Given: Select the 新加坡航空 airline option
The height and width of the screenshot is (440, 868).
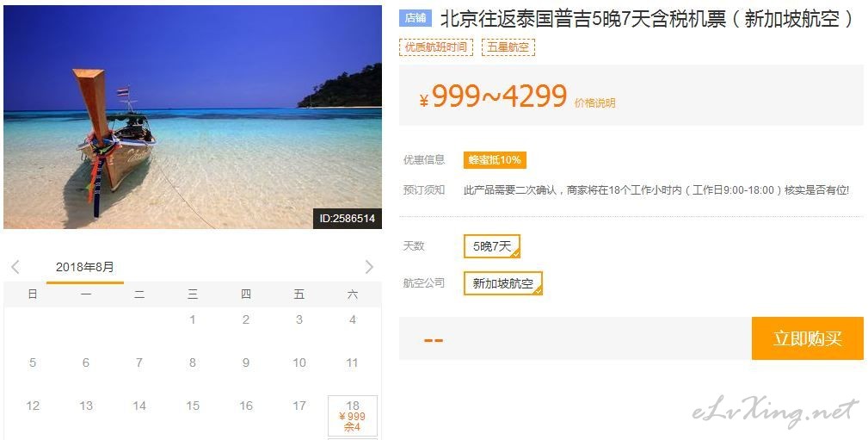Looking at the screenshot, I should [502, 283].
